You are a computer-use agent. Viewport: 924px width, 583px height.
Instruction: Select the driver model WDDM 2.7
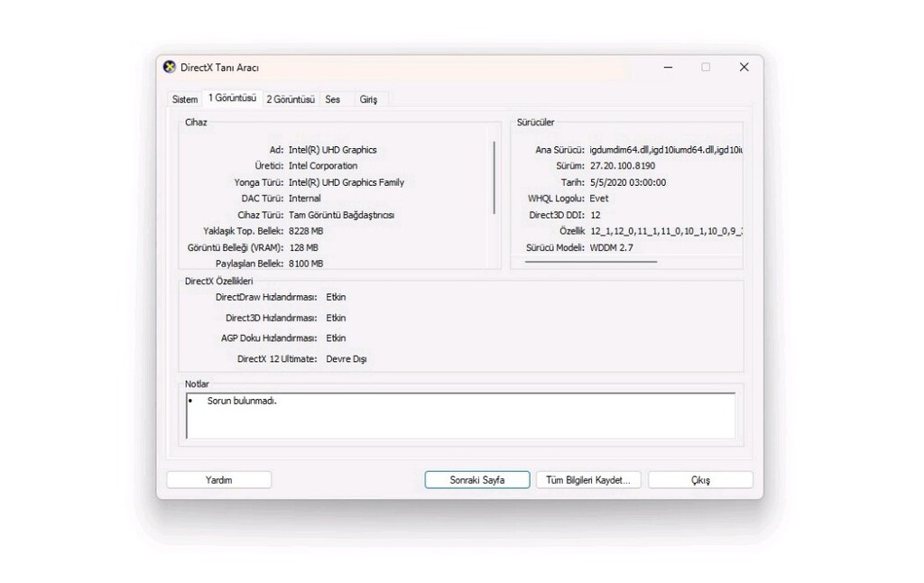tap(611, 247)
